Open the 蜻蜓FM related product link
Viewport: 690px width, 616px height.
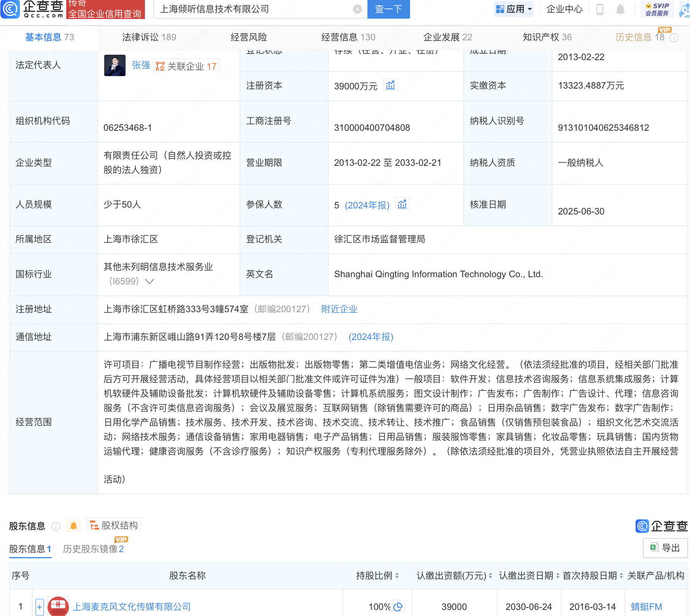[646, 607]
